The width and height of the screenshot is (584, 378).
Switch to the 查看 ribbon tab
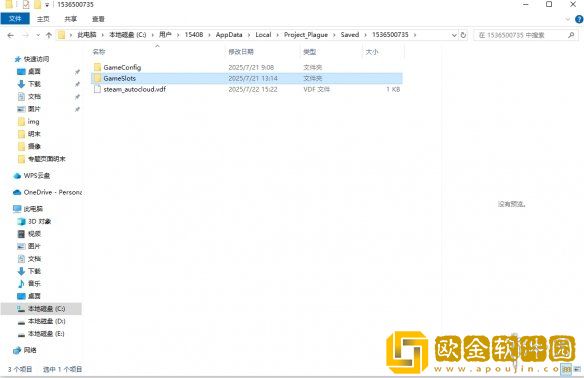click(x=98, y=19)
